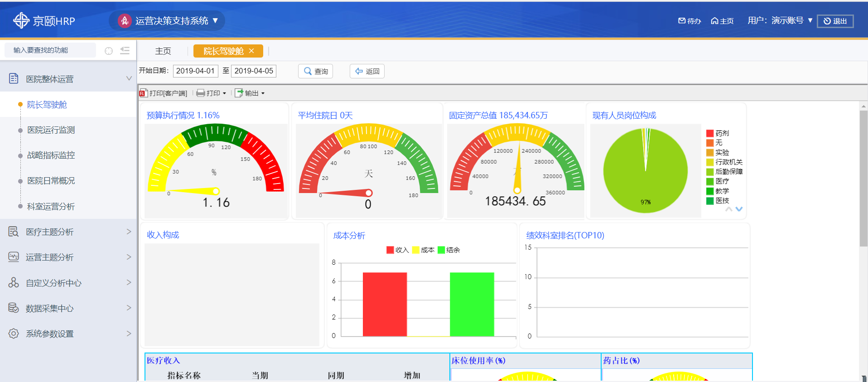Click the 系统参数设置 gear icon
The image size is (868, 382).
pyautogui.click(x=14, y=334)
